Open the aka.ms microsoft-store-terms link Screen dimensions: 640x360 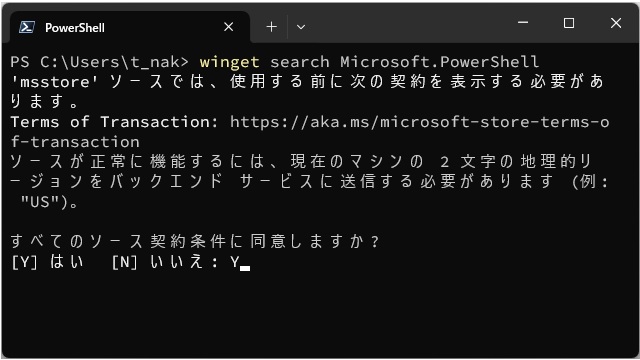419,122
